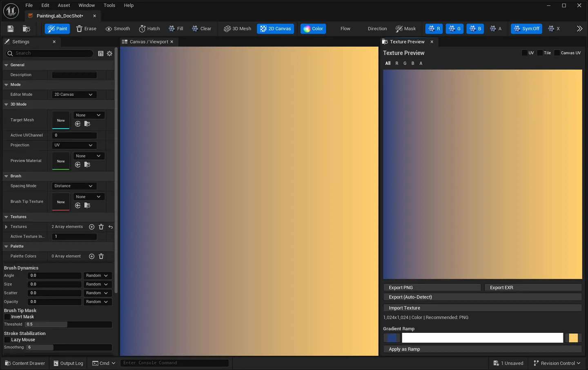Click Export PNG button
The width and height of the screenshot is (588, 370).
[x=432, y=288]
